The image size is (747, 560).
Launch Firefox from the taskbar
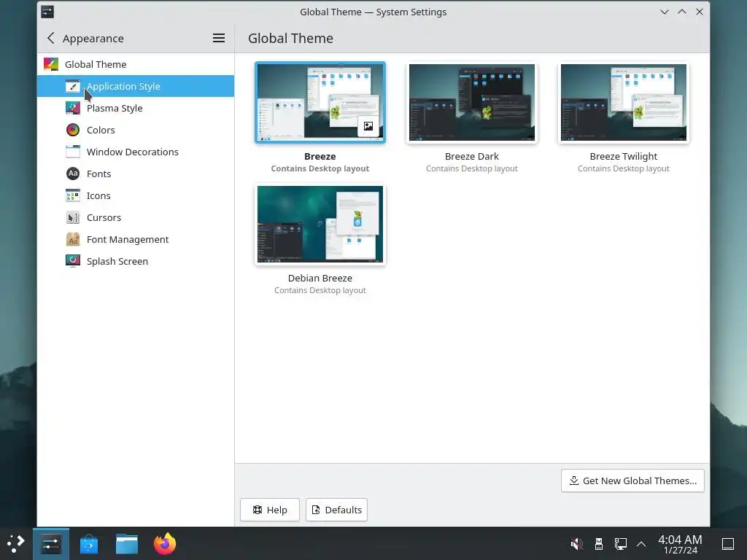point(165,544)
